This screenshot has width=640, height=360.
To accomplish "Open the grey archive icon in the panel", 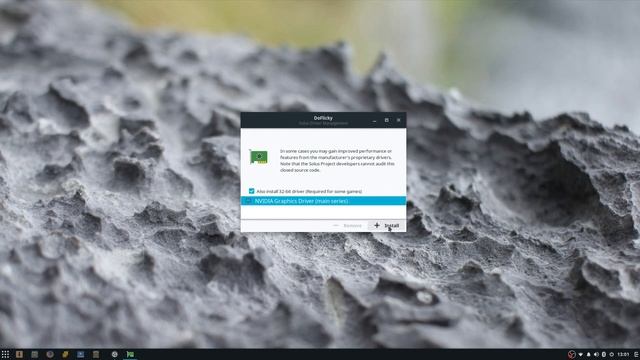I will (x=96, y=354).
